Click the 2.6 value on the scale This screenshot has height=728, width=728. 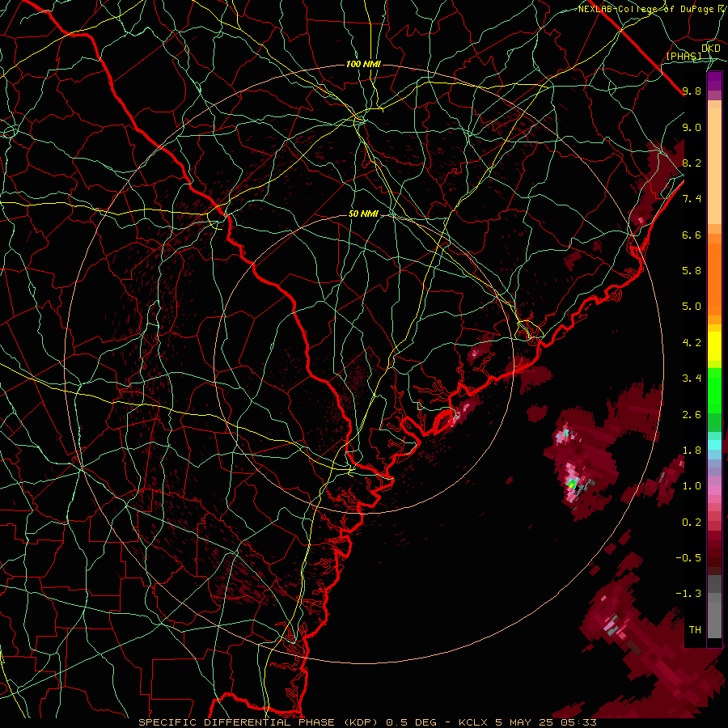click(692, 414)
